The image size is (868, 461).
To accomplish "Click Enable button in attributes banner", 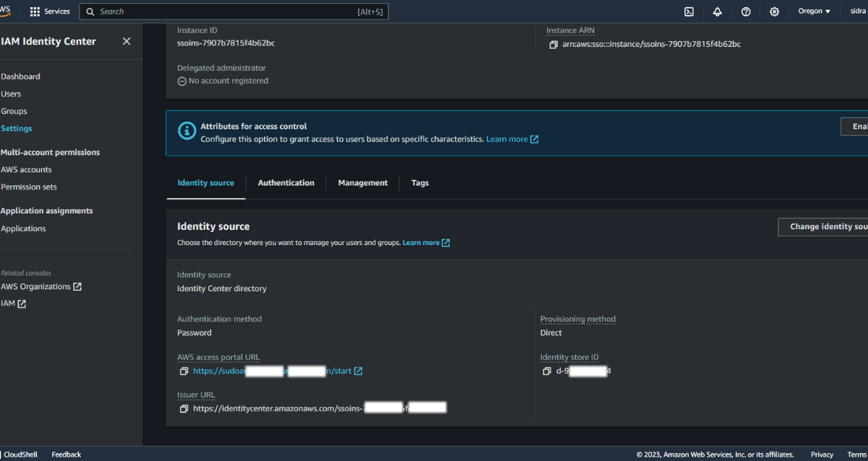I will [854, 126].
